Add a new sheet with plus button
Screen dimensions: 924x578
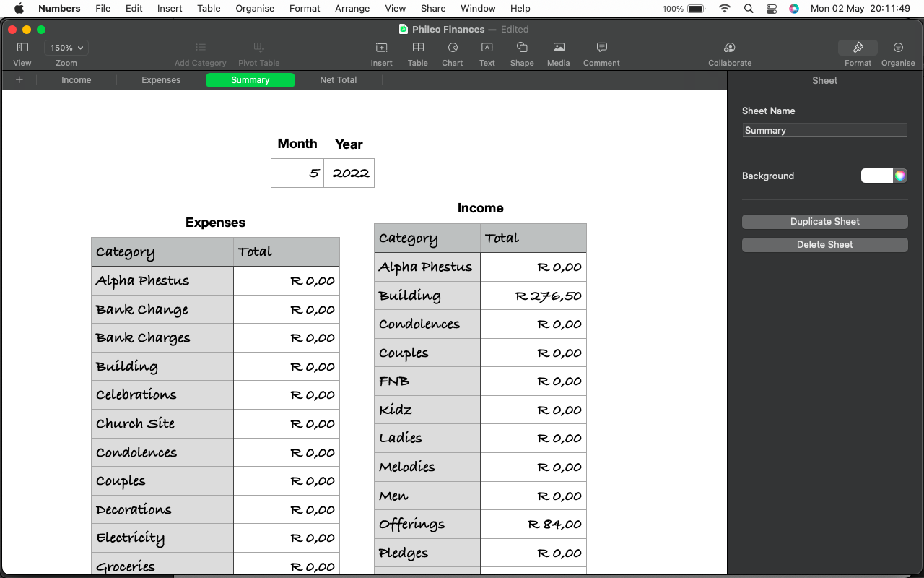tap(19, 80)
